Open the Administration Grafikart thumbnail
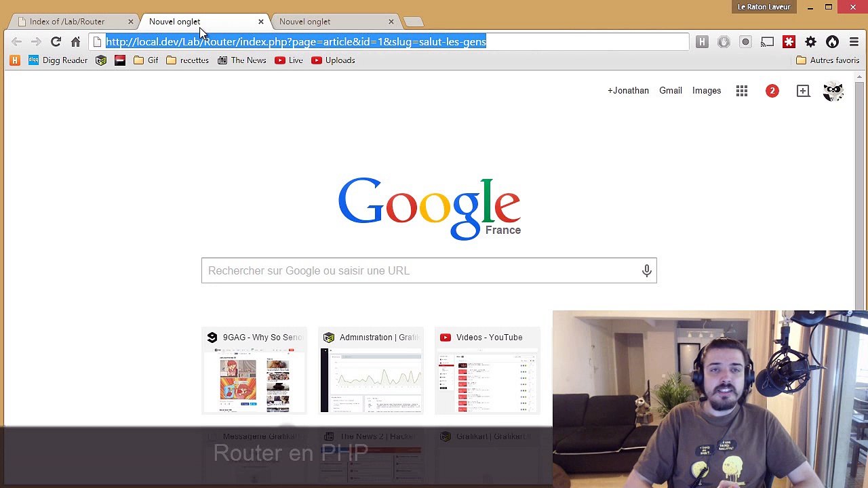This screenshot has height=488, width=868. 371,371
